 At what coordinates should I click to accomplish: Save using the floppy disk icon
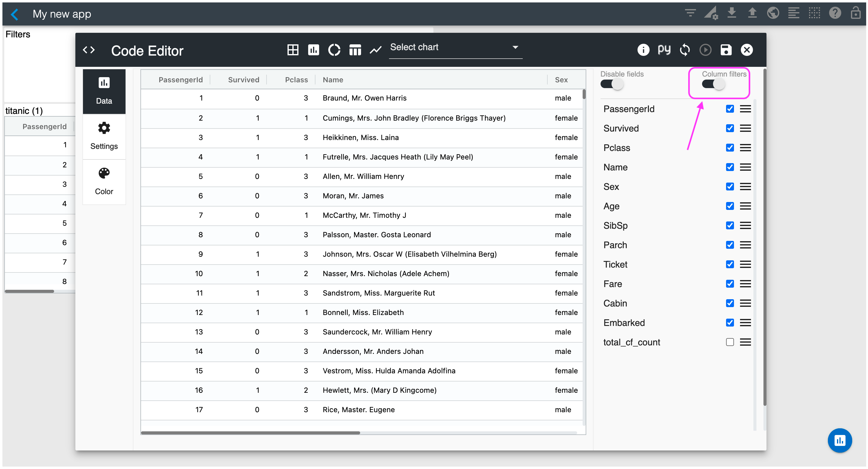pyautogui.click(x=726, y=50)
